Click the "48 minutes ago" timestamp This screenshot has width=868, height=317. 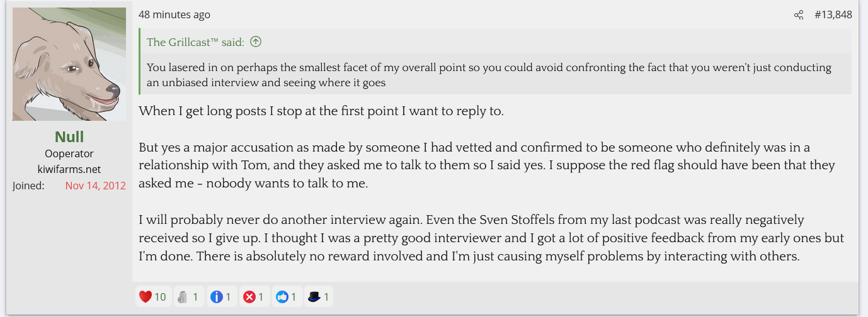pyautogui.click(x=174, y=14)
